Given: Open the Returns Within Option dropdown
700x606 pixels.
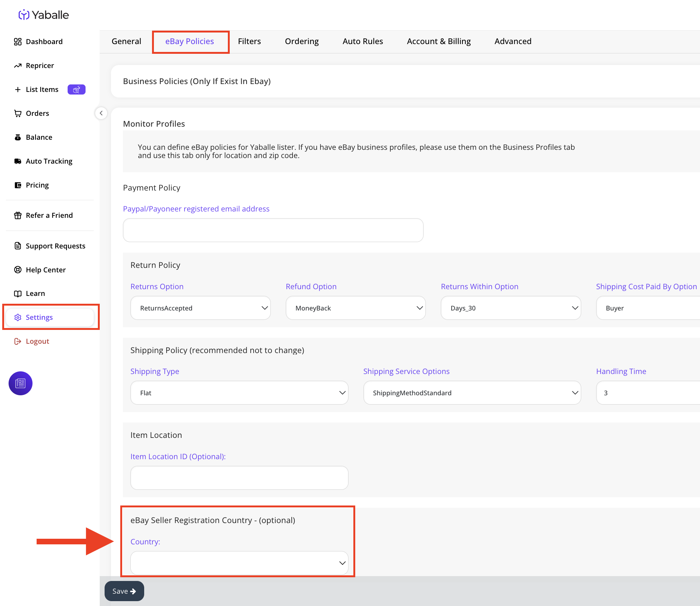Looking at the screenshot, I should click(x=511, y=308).
